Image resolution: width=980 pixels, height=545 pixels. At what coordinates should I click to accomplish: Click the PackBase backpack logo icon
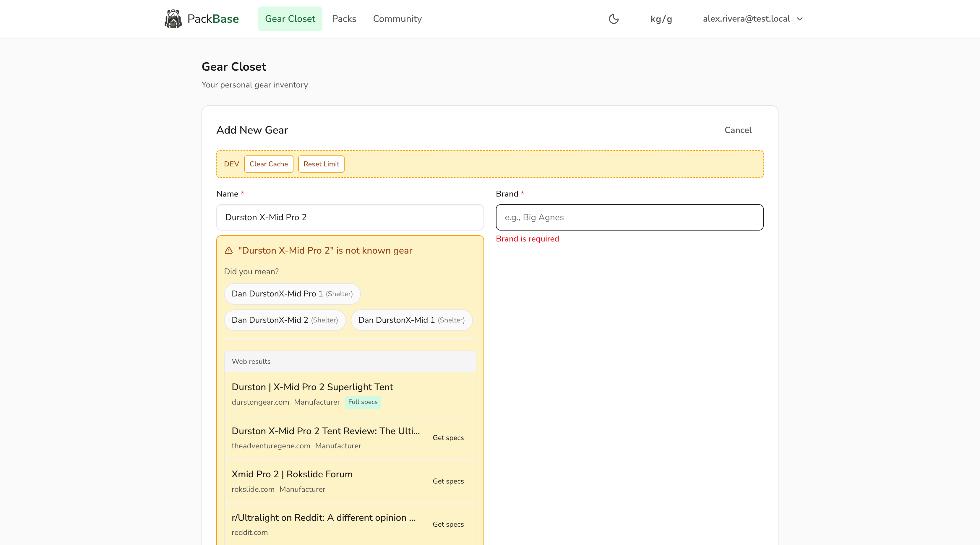(173, 19)
